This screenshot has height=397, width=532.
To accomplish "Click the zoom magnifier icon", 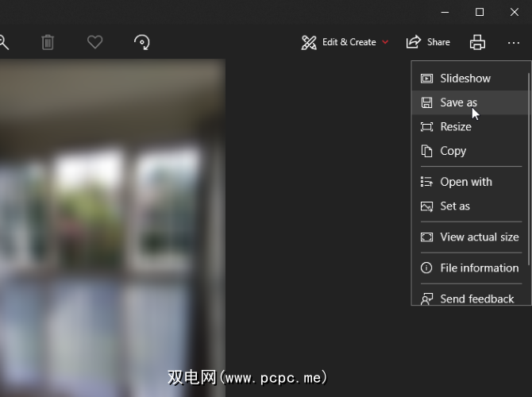I will pos(3,42).
